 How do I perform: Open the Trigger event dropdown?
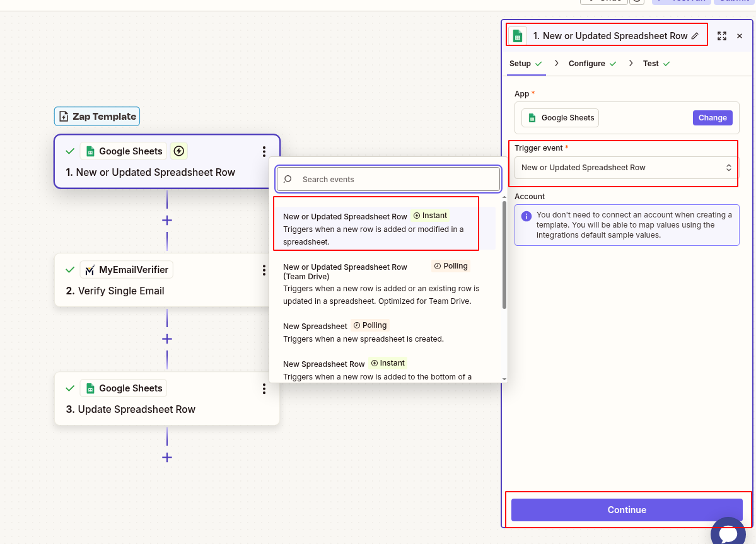click(624, 167)
